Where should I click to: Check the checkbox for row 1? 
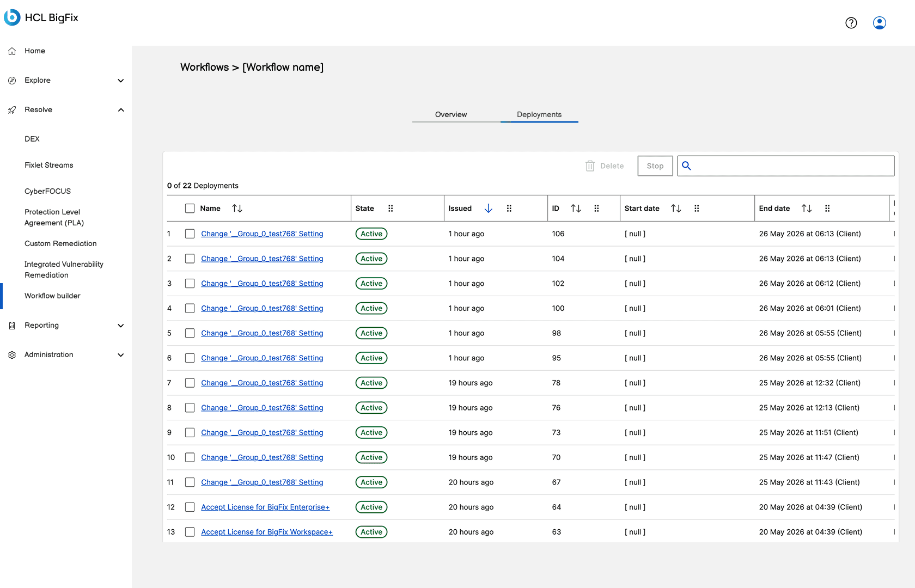(x=190, y=234)
